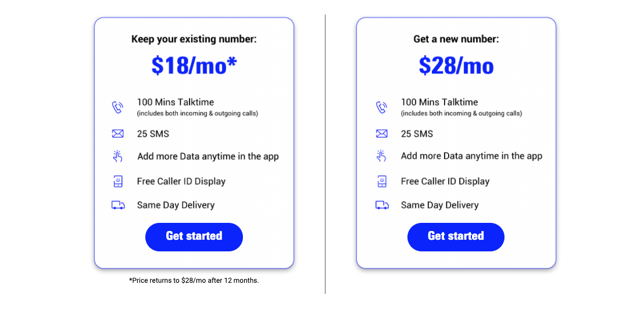Click the delivery truck icon in the $28/mo plan
Viewport: 644px width, 334px height.
[x=382, y=205]
